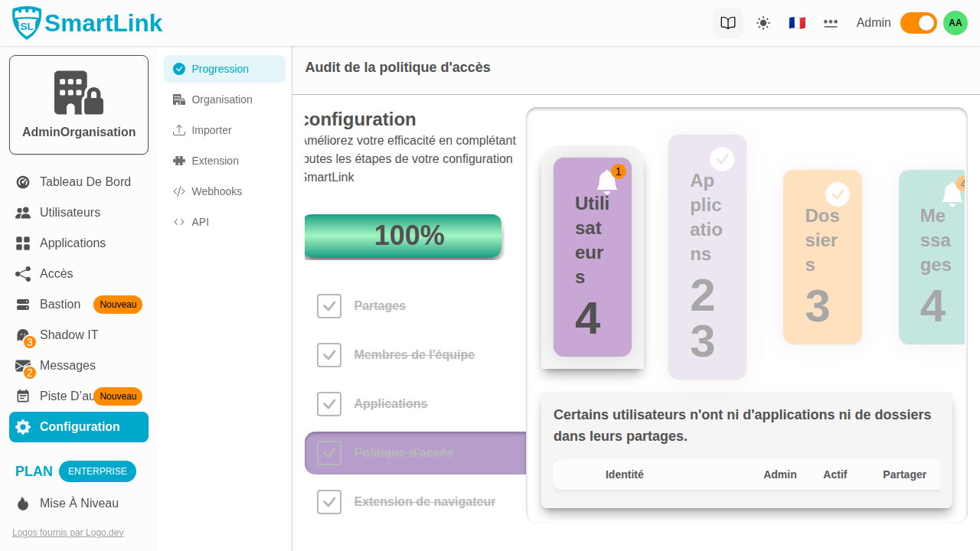
Task: Go to Messages in the sidebar
Action: [x=67, y=366]
